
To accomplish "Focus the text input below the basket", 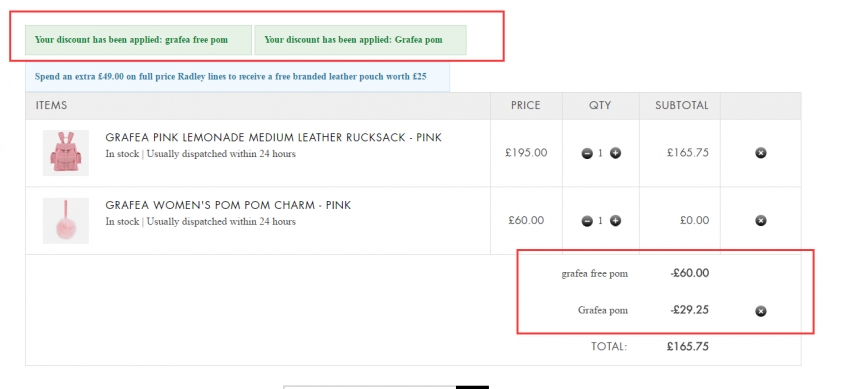I will (370, 387).
